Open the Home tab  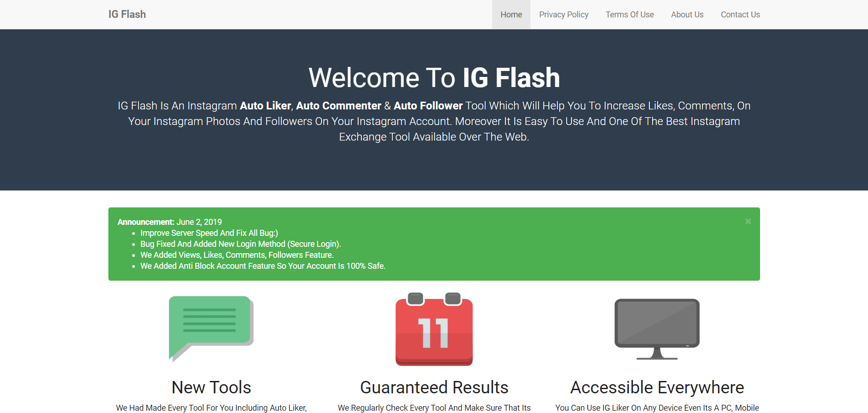(x=511, y=14)
